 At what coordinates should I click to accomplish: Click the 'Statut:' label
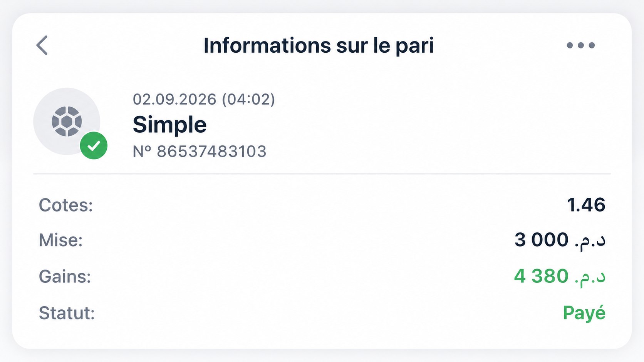pyautogui.click(x=67, y=313)
